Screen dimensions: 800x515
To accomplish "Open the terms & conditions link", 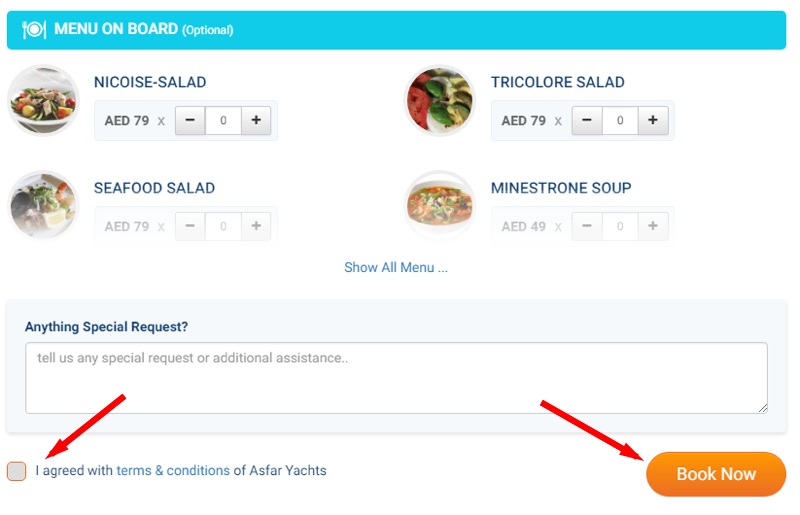I will [173, 470].
